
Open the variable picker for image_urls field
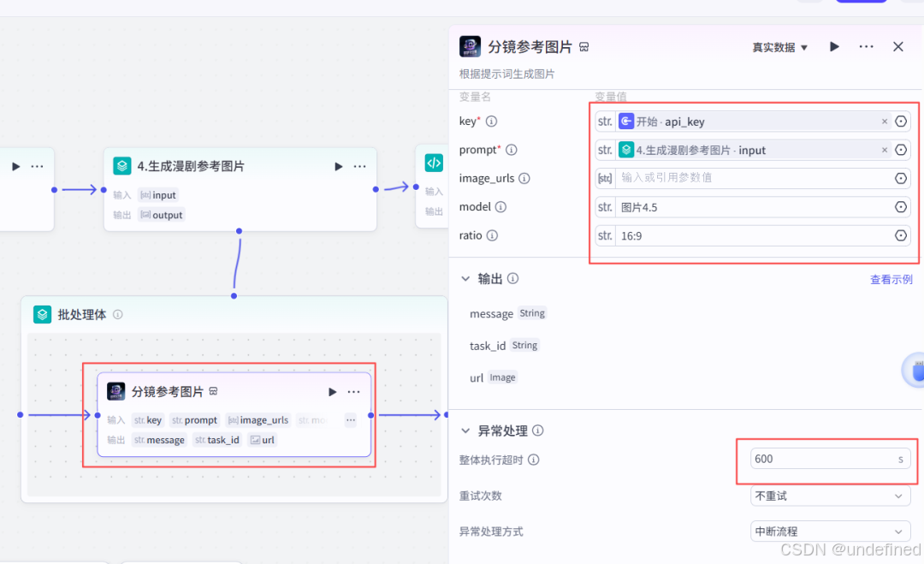(900, 178)
